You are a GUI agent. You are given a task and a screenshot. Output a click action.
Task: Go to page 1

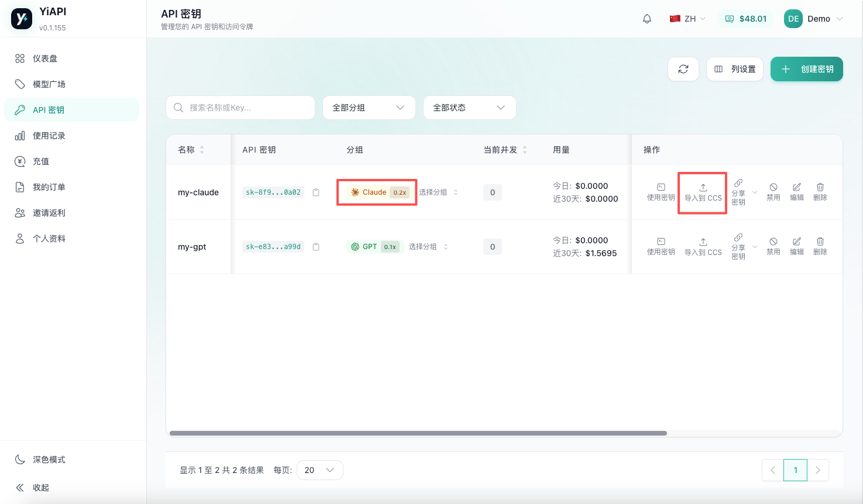(796, 470)
